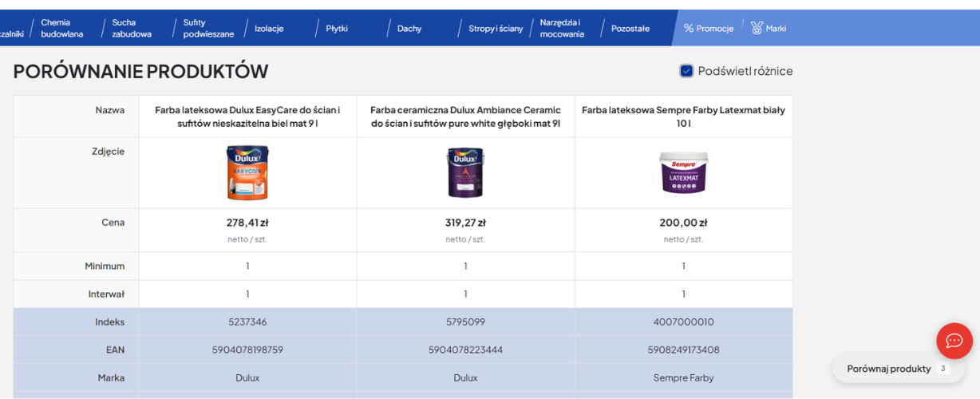Open the Płytki menu item

[x=337, y=29]
